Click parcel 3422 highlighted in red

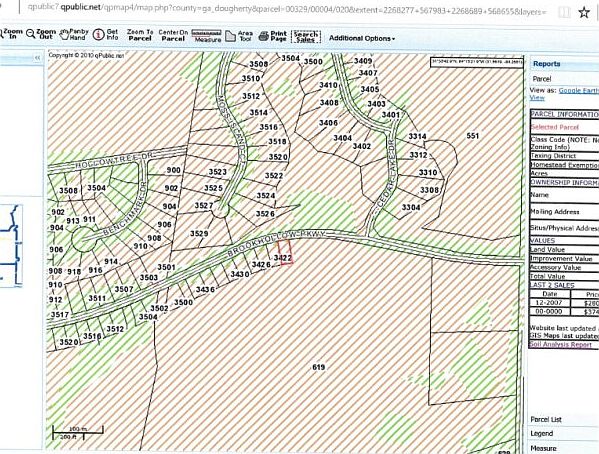click(x=284, y=252)
